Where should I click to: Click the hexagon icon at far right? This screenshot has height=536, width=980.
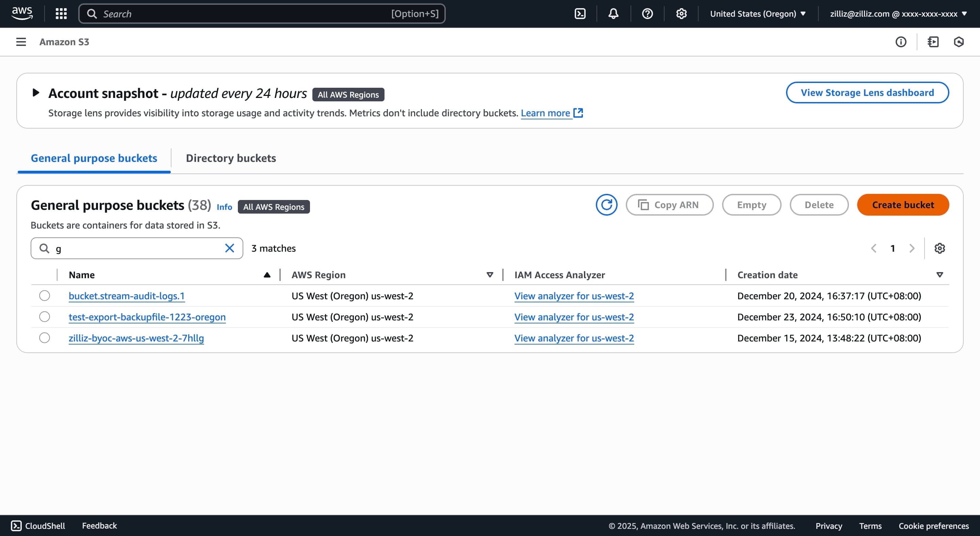(x=959, y=42)
